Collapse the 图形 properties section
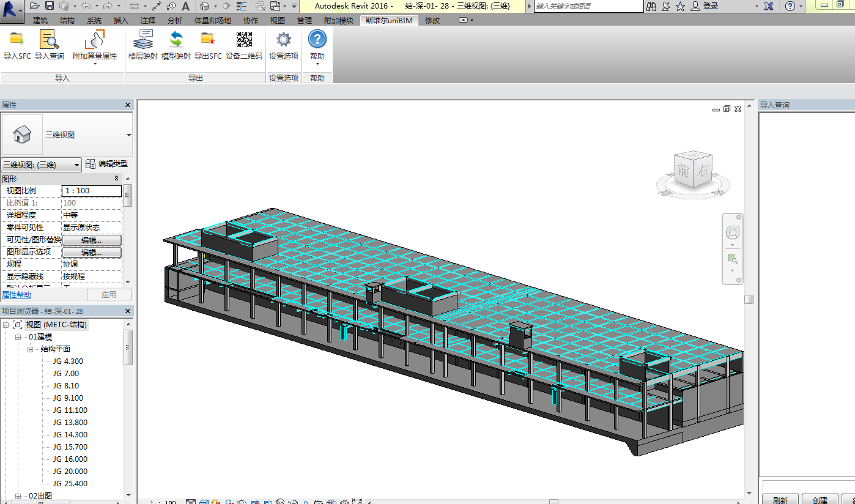 [x=117, y=179]
